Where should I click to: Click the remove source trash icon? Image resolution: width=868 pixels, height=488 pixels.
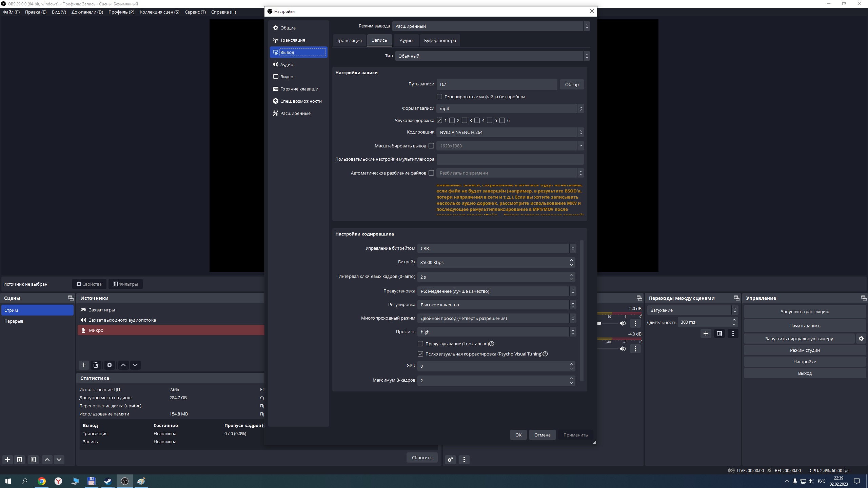point(96,365)
